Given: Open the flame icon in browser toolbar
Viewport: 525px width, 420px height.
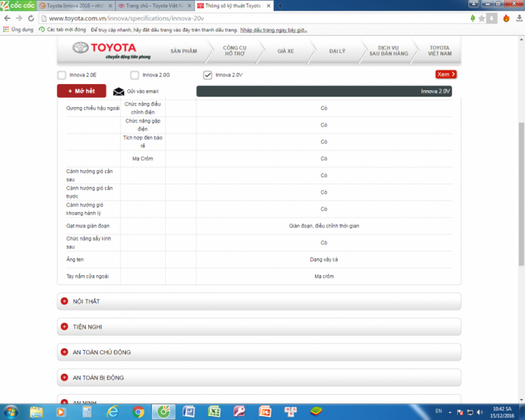Looking at the screenshot, I should coord(506,18).
